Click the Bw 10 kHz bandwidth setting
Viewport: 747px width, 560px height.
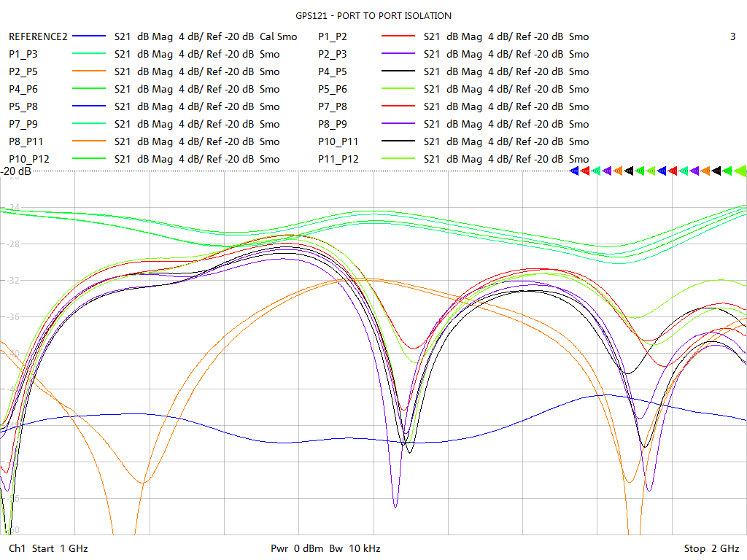pyautogui.click(x=355, y=548)
